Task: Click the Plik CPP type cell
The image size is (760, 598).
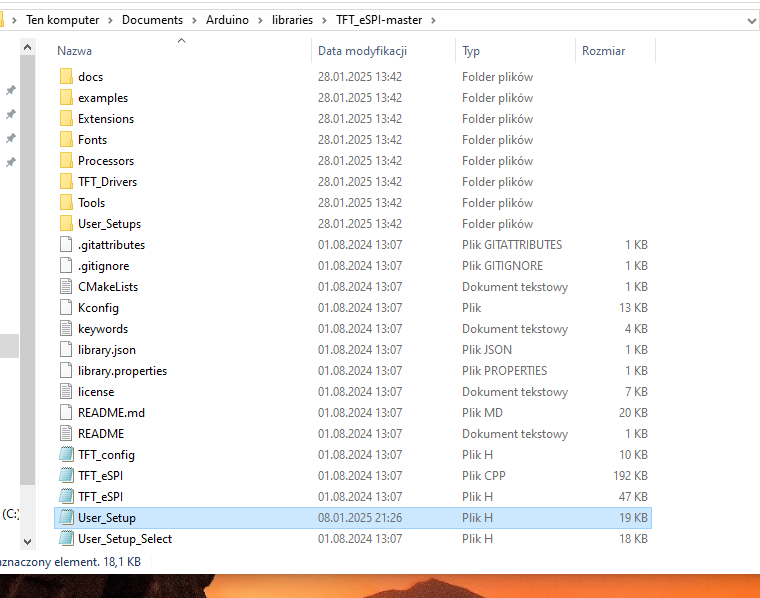Action: pyautogui.click(x=484, y=475)
